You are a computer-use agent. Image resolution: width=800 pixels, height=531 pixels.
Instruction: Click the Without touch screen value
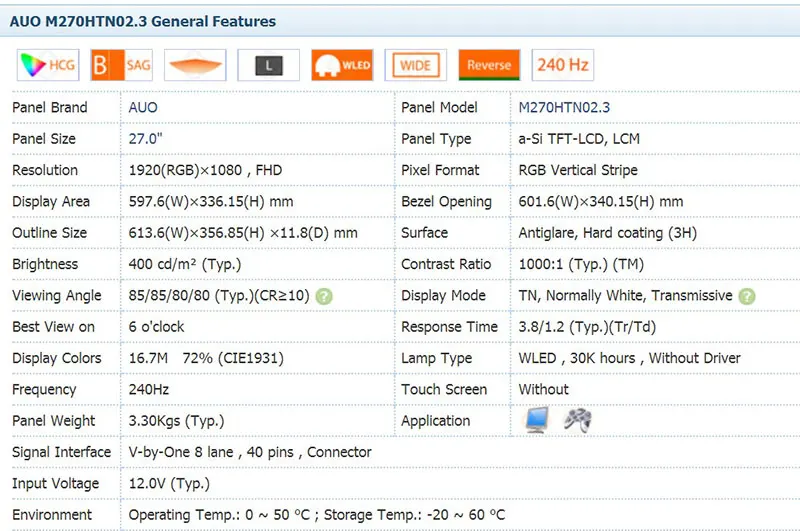[x=543, y=390]
